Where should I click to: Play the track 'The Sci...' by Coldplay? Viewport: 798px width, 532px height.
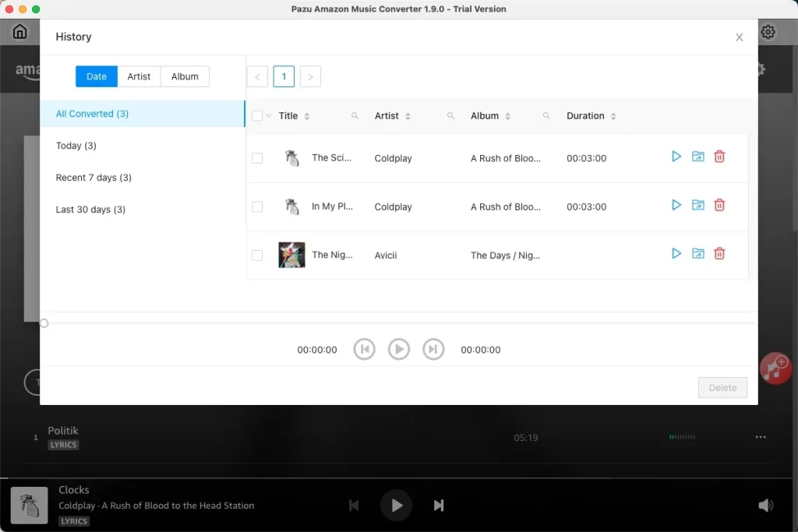coord(676,156)
